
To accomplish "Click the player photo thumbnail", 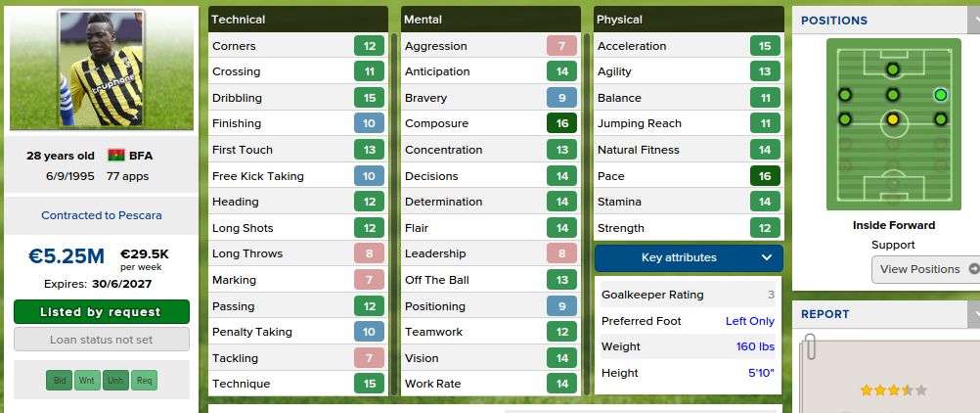I will click(x=102, y=69).
